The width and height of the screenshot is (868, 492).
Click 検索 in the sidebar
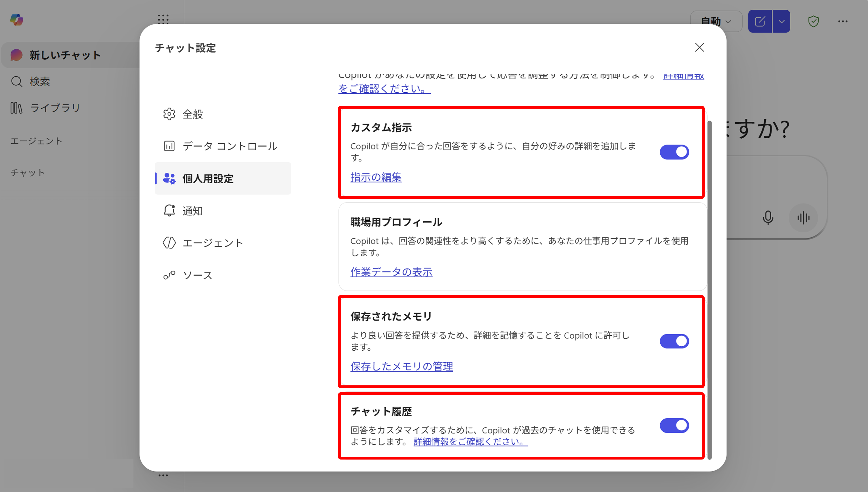pos(40,81)
